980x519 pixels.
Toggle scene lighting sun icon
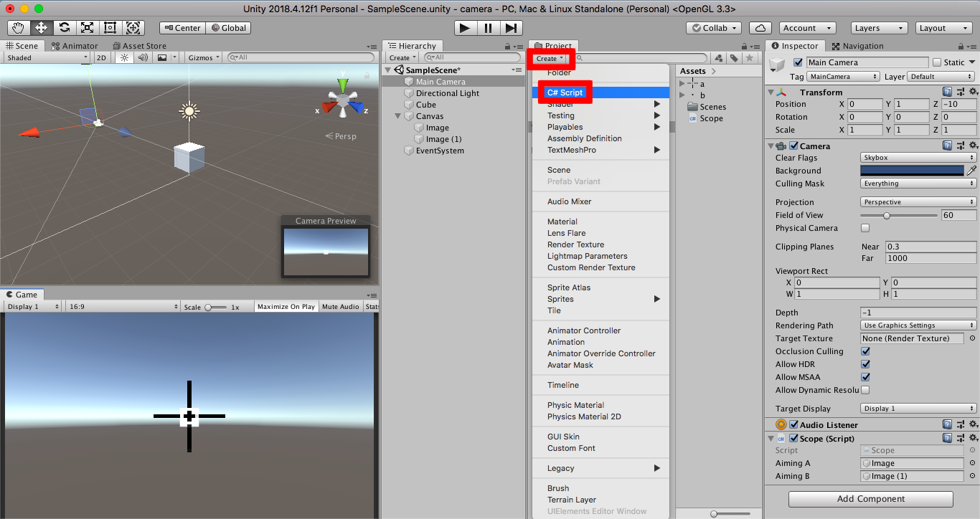pyautogui.click(x=123, y=57)
